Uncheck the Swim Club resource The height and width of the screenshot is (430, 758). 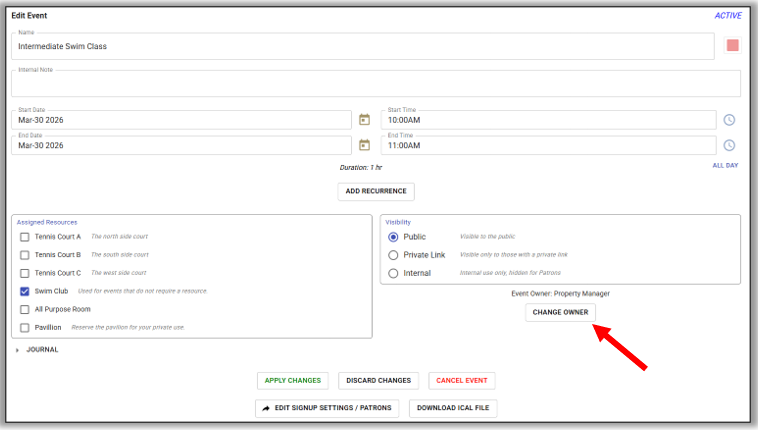[25, 291]
